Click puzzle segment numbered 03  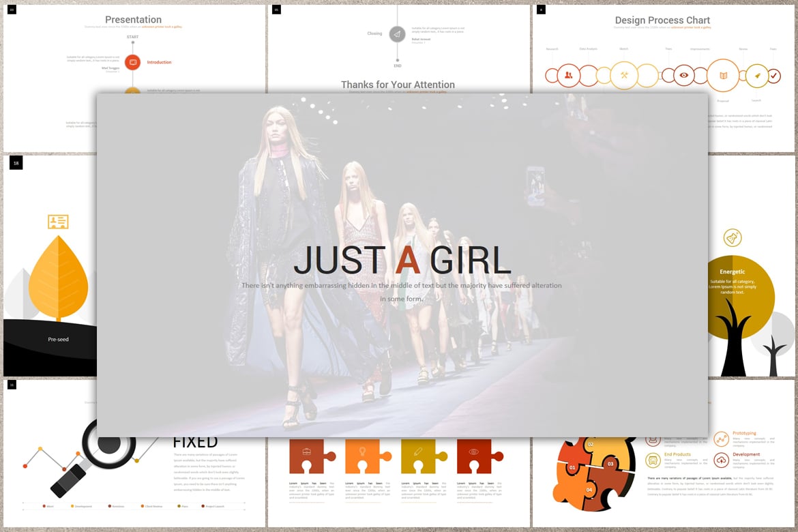610,464
